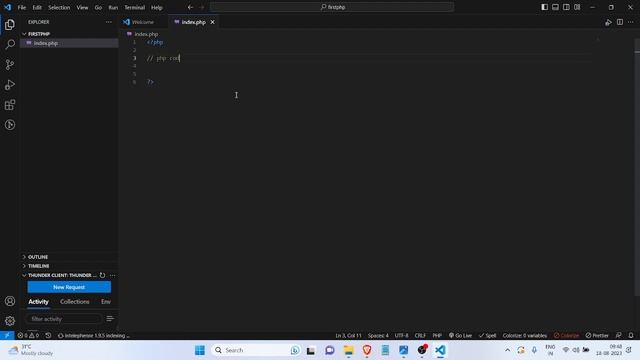Click the Run code icon in editor title

tap(608, 22)
